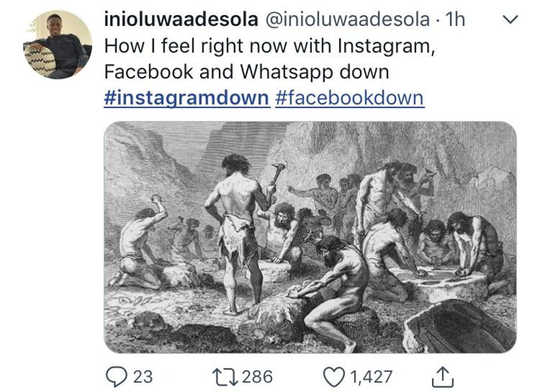Open the #instagramdown hashtag
Image resolution: width=540 pixels, height=392 pixels.
(186, 98)
